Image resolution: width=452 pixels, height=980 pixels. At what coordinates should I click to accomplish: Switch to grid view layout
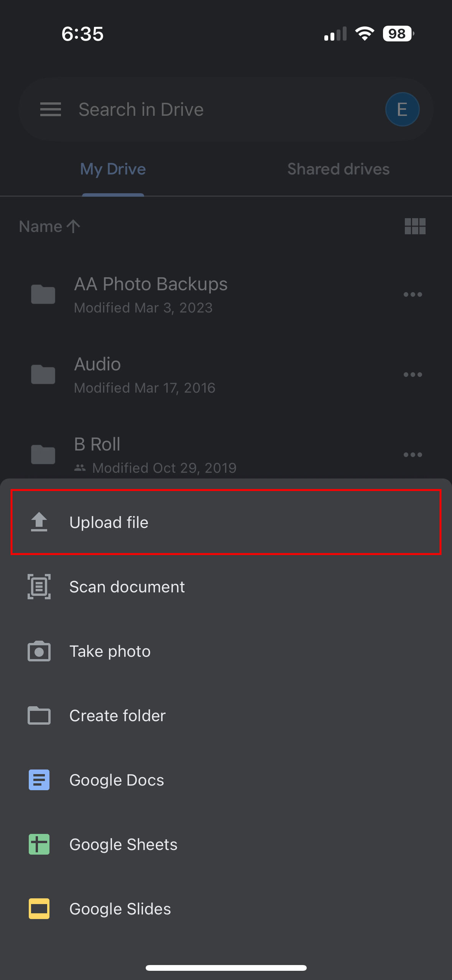point(415,226)
